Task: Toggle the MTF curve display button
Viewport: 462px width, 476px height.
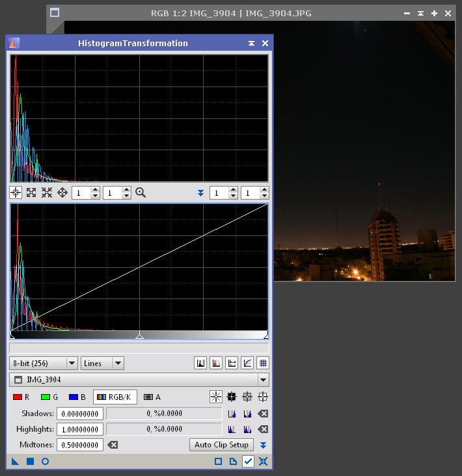Action: coord(247,364)
